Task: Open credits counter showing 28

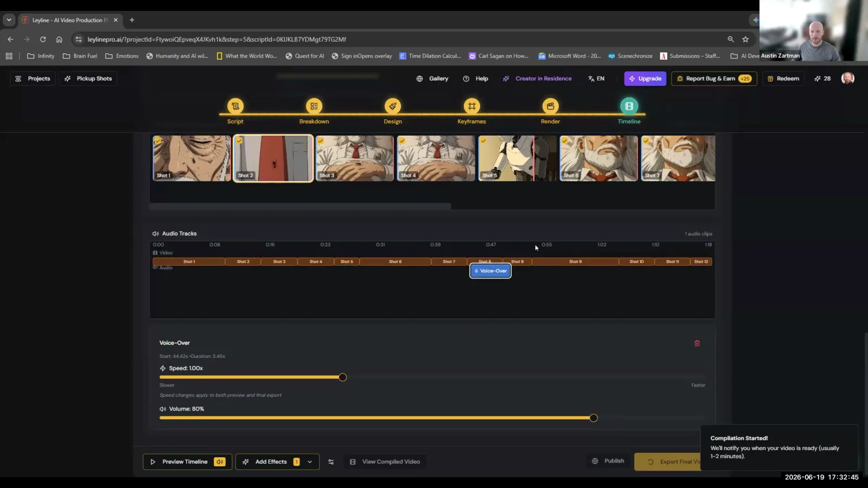Action: 822,79
